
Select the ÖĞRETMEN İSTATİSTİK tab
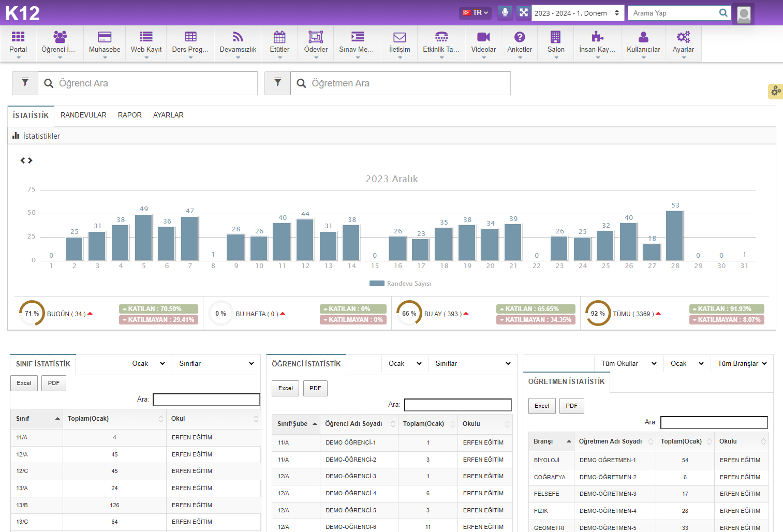pyautogui.click(x=566, y=382)
